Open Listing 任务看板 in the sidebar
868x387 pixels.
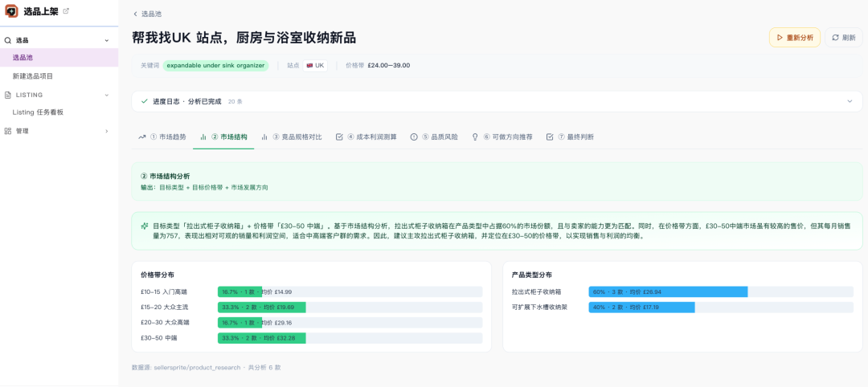pos(59,112)
